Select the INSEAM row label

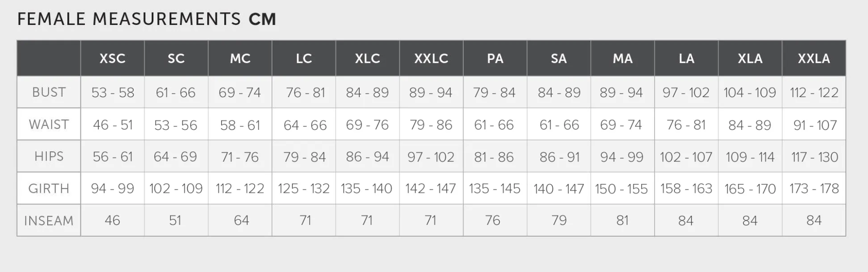point(49,220)
